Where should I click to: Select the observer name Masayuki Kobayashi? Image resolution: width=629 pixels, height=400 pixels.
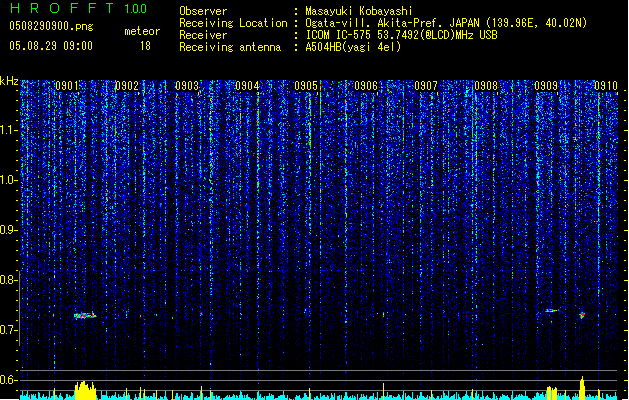pos(359,11)
